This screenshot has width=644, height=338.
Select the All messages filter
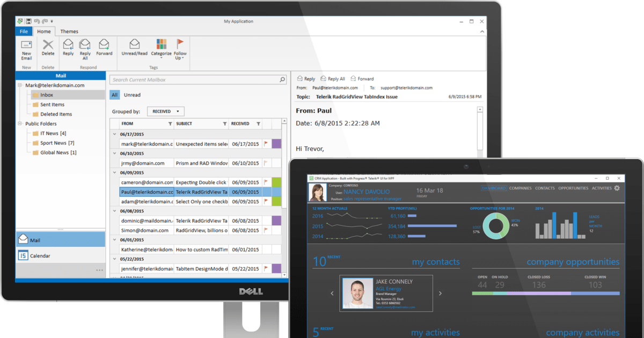114,94
